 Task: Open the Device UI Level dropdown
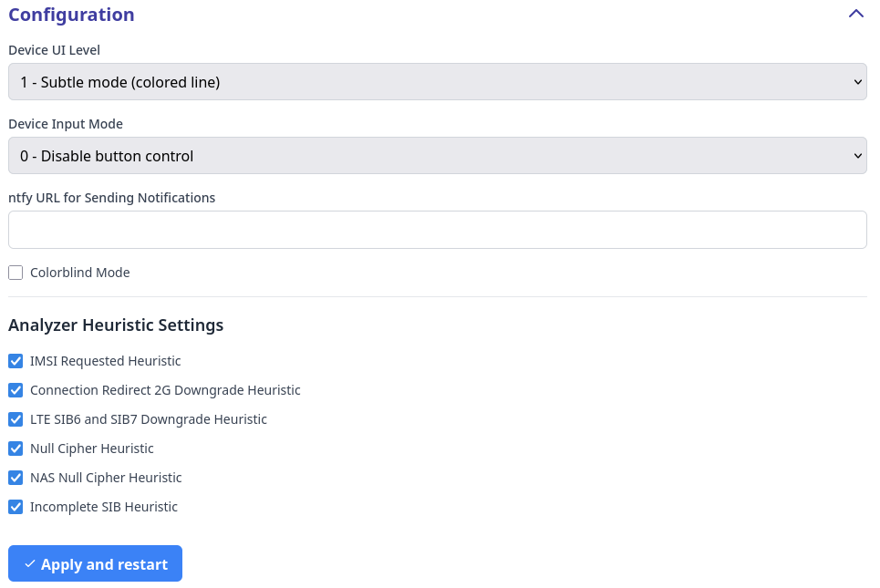click(x=438, y=81)
